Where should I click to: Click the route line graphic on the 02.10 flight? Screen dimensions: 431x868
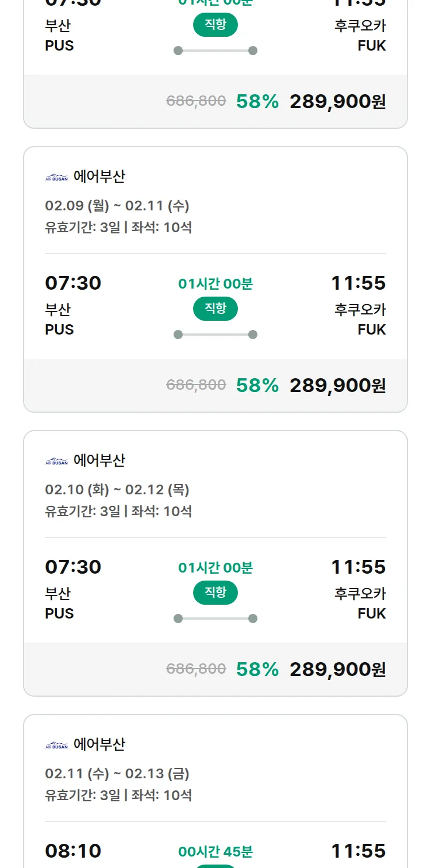215,619
